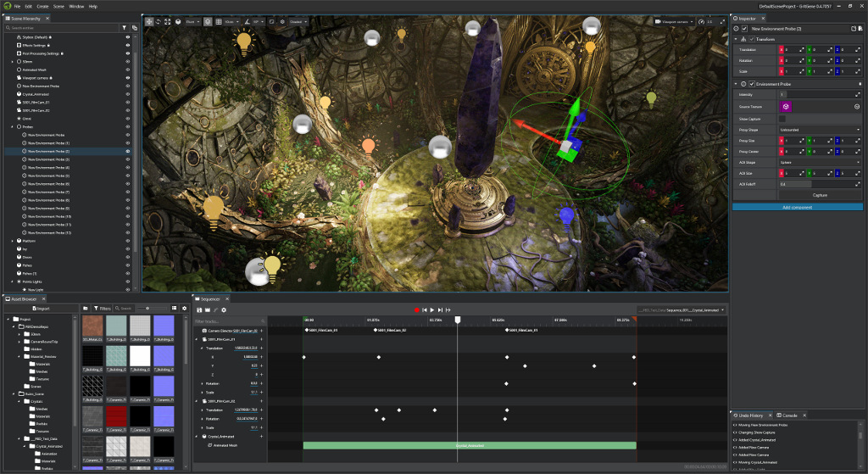The width and height of the screenshot is (868, 474).
Task: Open the AOI Shape dropdown
Action: pos(820,162)
